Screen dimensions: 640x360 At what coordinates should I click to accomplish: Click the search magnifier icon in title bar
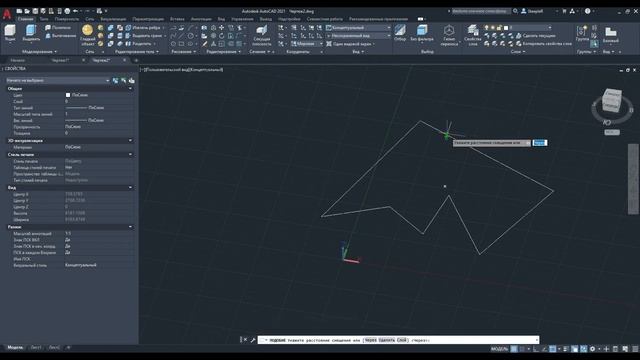click(516, 11)
